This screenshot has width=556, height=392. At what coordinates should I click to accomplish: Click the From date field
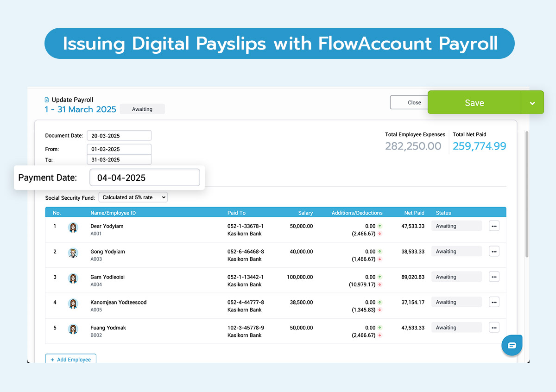click(x=119, y=149)
